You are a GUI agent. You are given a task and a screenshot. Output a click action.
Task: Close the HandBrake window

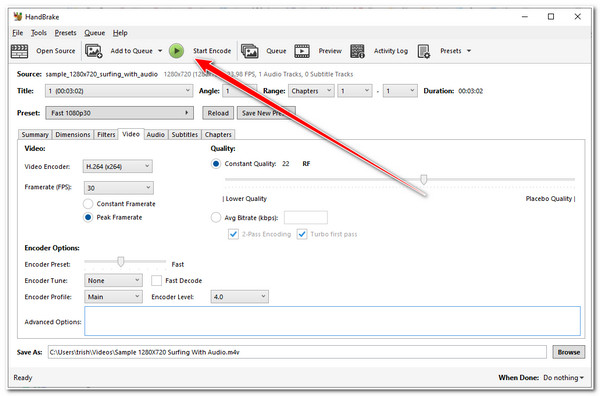coord(577,17)
